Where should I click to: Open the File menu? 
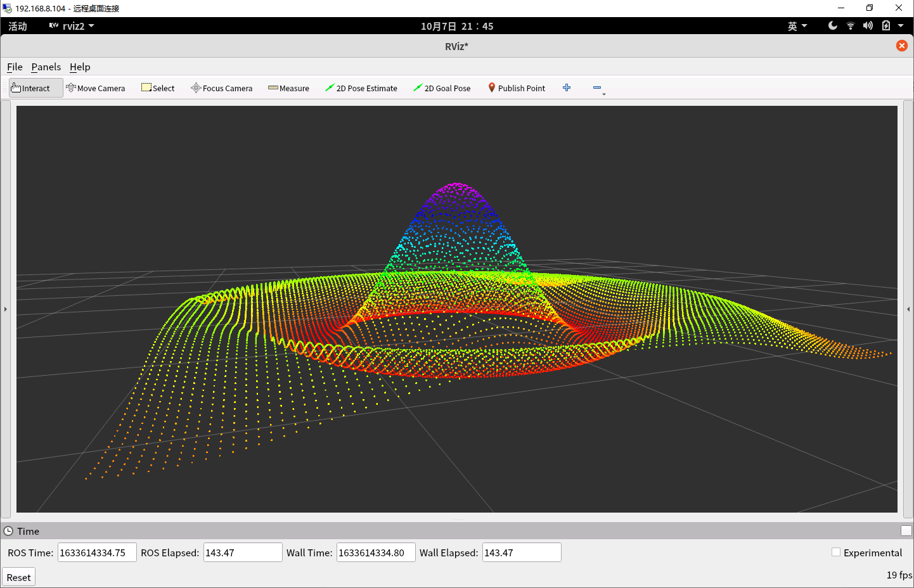[x=15, y=67]
